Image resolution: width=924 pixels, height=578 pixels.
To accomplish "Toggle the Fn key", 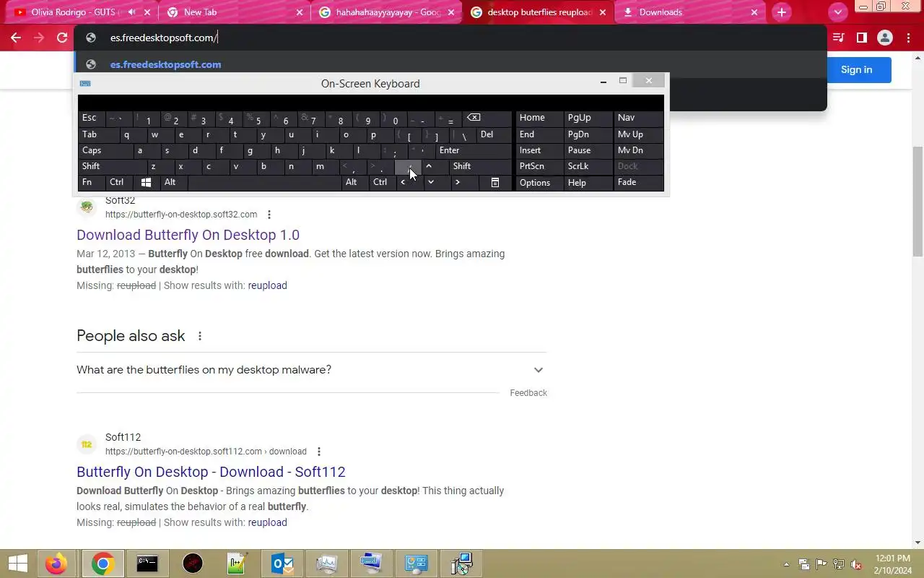I will 92,183.
